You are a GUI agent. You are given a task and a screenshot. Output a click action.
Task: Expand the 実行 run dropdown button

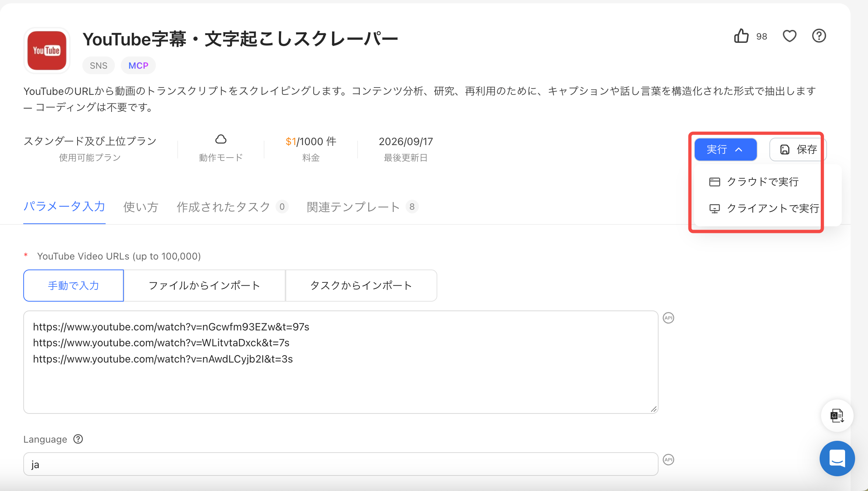click(x=725, y=150)
